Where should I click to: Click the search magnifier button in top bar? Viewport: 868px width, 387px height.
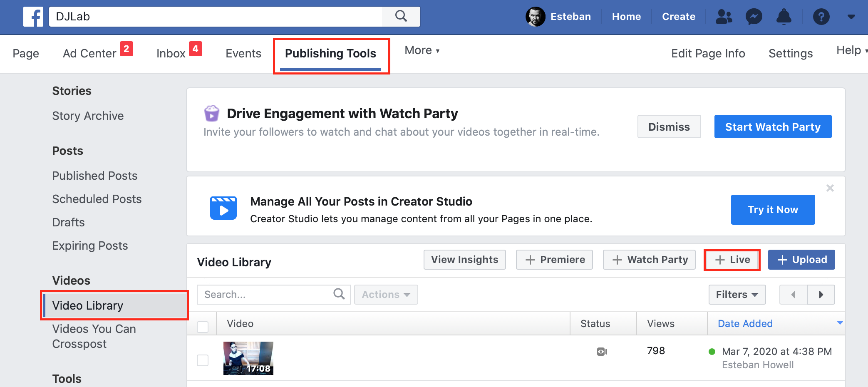coord(401,16)
